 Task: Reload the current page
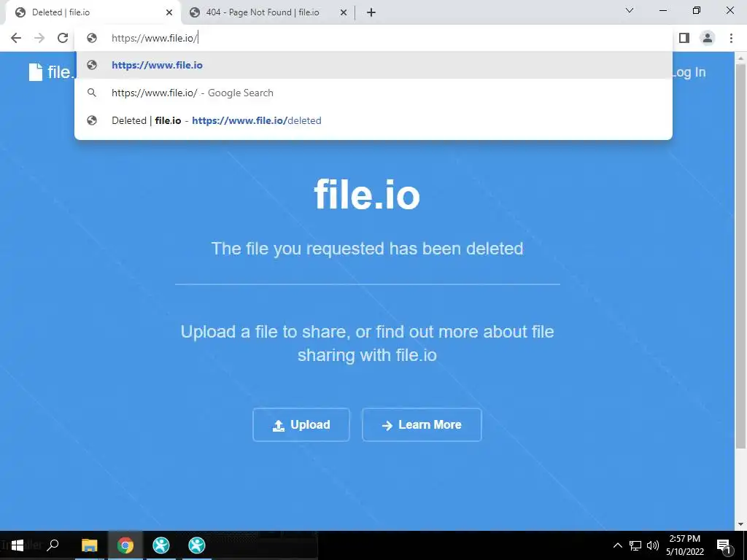63,38
